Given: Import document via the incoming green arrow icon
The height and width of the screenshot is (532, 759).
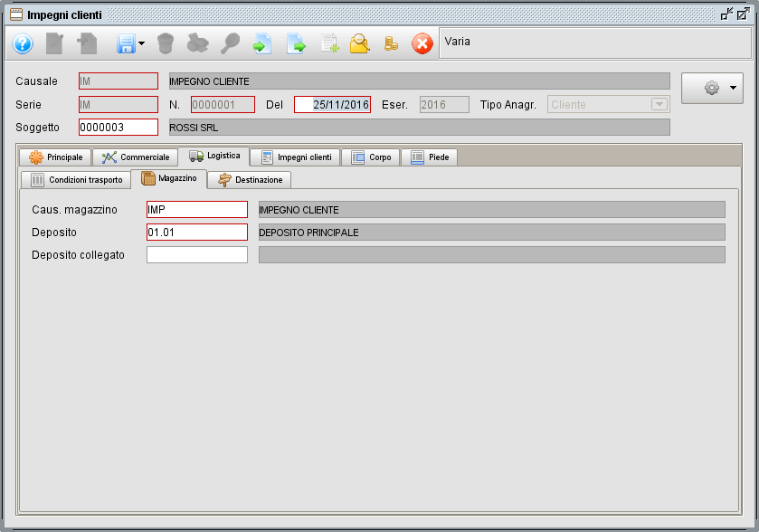Looking at the screenshot, I should pos(264,43).
